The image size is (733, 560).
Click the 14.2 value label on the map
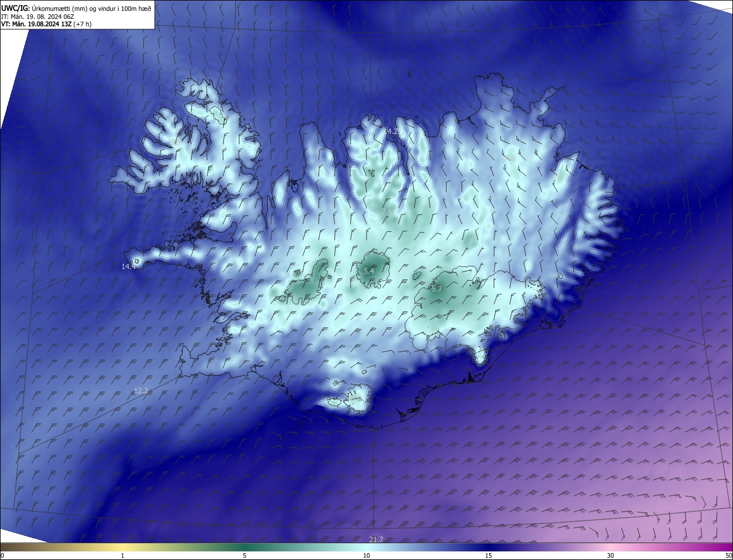click(391, 132)
